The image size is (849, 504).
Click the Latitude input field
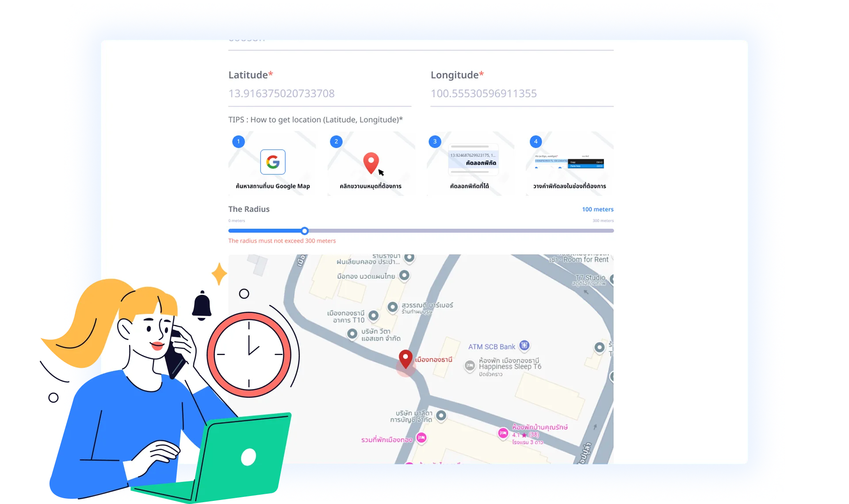319,94
